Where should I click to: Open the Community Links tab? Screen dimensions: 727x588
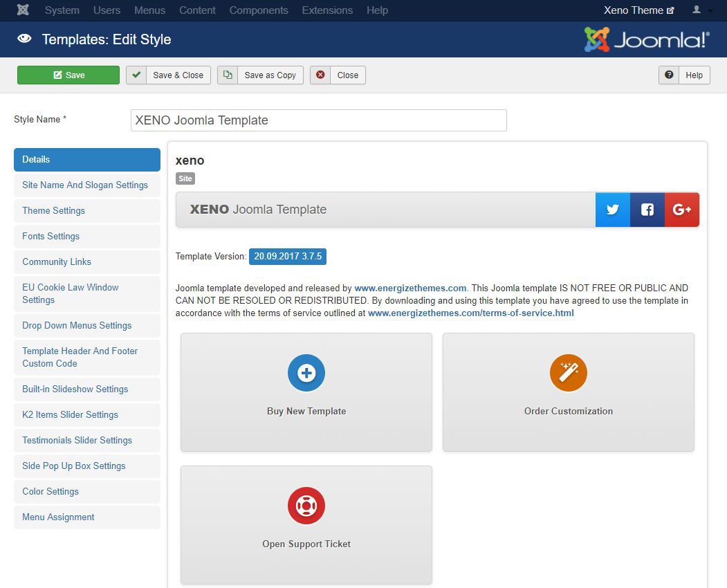tap(87, 261)
